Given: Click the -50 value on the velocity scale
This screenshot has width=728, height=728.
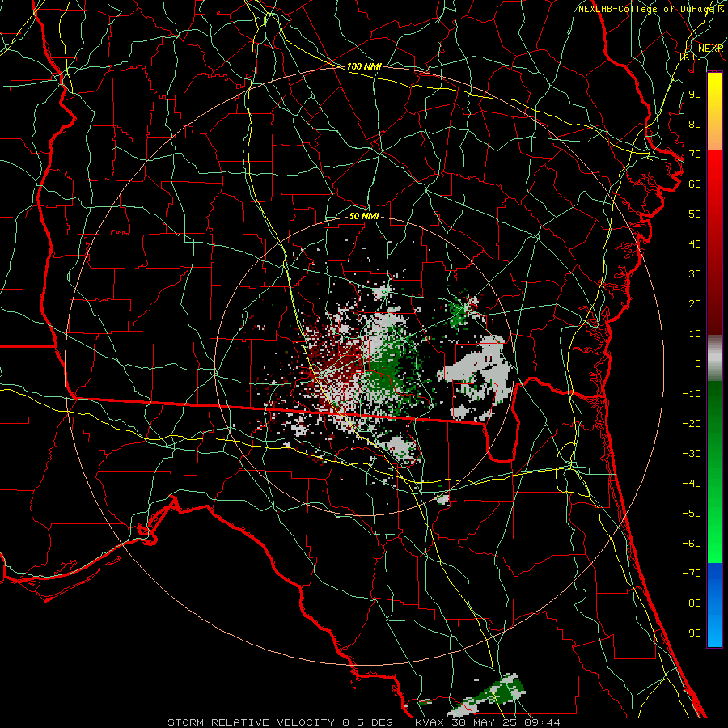Looking at the screenshot, I should coord(692,514).
